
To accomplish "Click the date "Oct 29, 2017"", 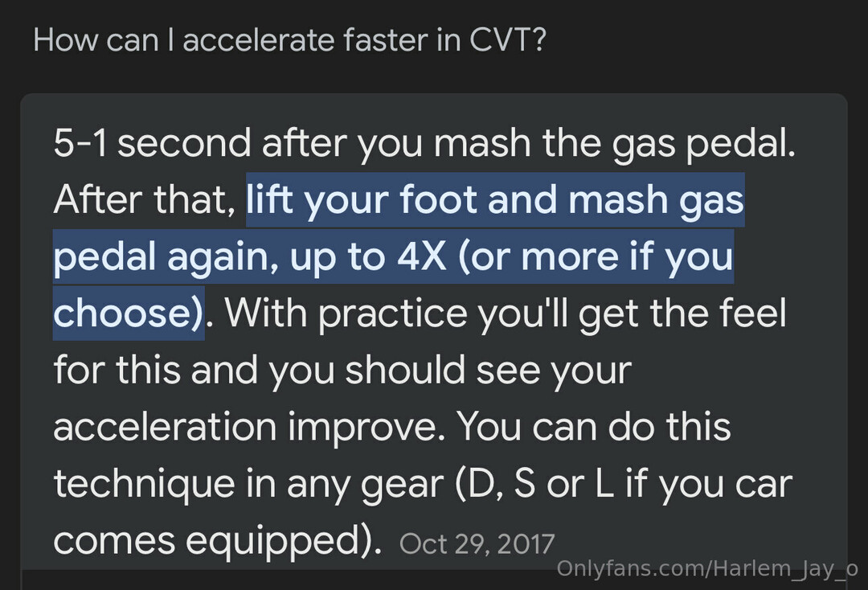I will [x=477, y=544].
